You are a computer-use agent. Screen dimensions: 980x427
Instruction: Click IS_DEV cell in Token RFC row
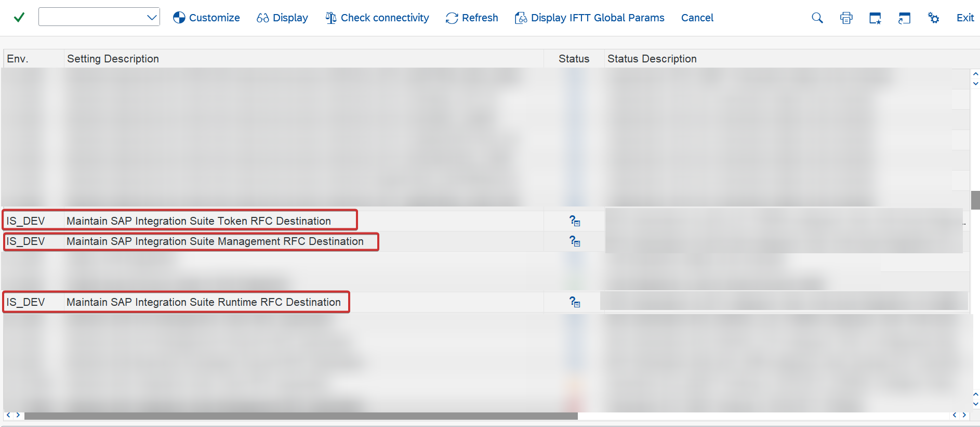[26, 221]
